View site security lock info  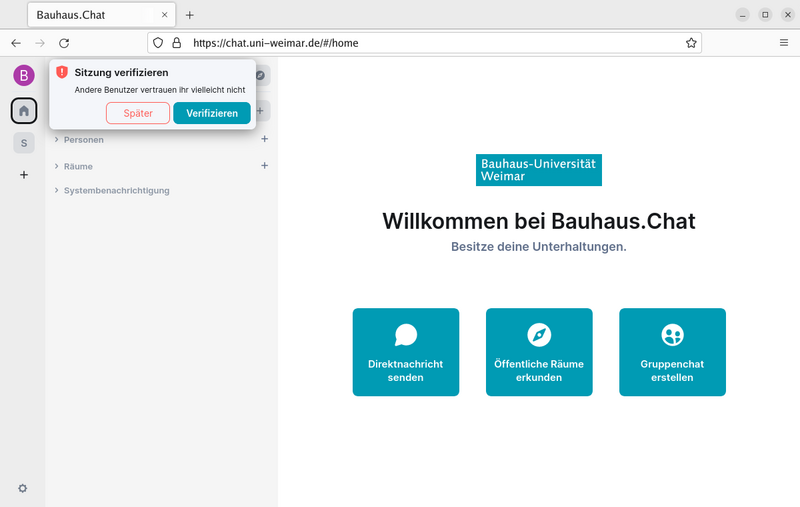point(177,43)
